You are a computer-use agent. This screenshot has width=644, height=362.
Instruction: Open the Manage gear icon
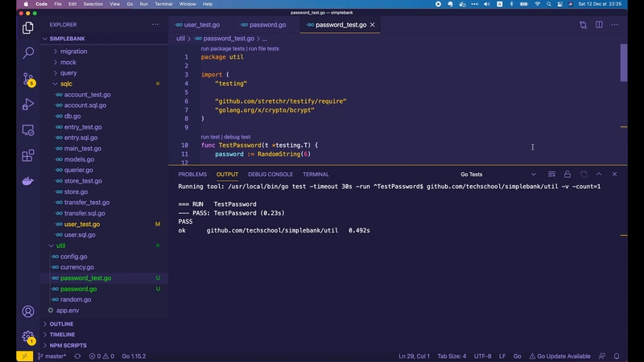28,337
